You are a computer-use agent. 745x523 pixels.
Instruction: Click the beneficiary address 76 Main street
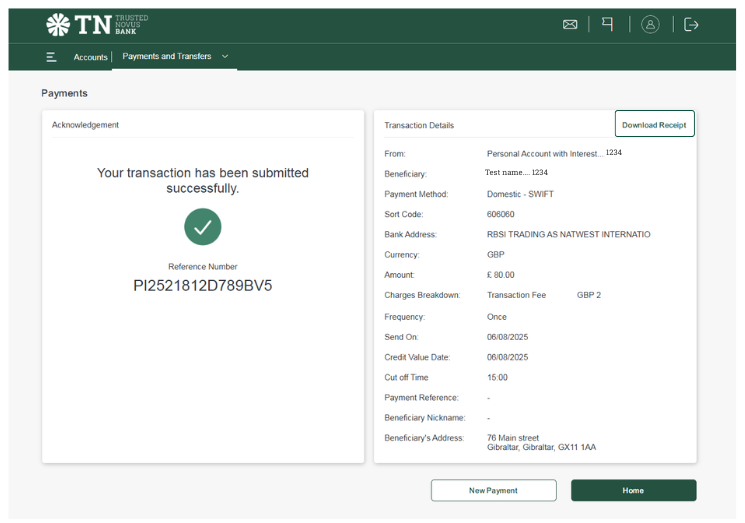tap(513, 438)
